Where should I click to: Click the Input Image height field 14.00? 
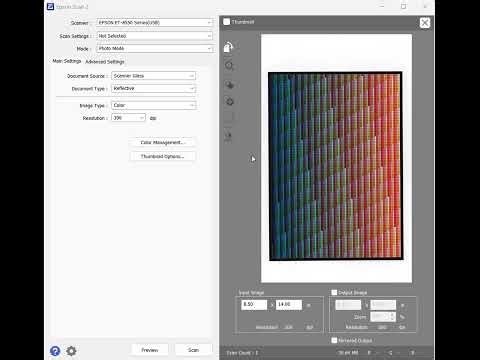289,305
